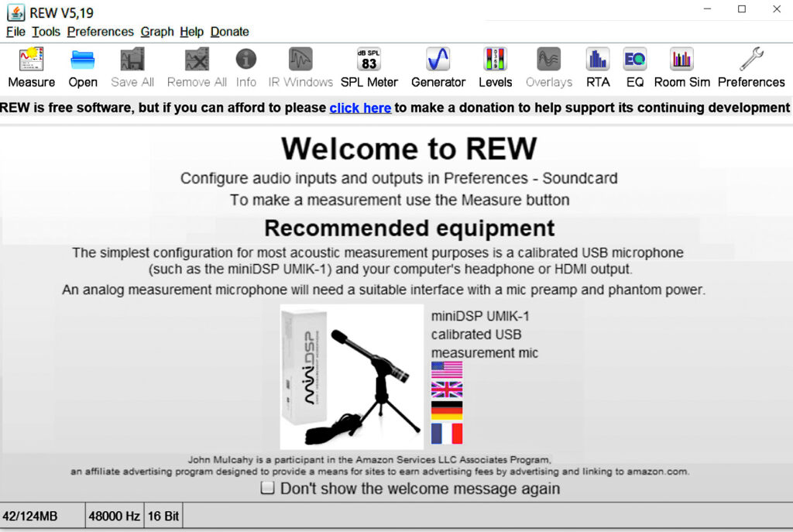Click the 'click here' donation link

pos(360,108)
